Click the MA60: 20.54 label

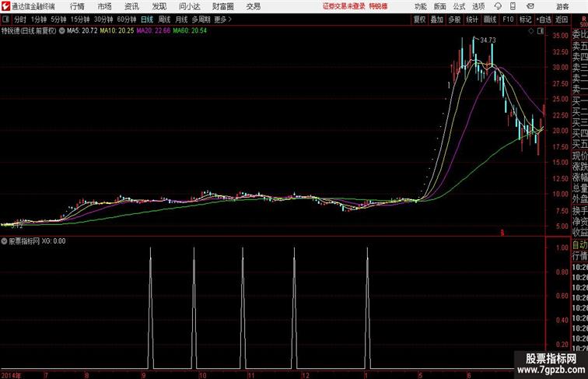(x=190, y=31)
